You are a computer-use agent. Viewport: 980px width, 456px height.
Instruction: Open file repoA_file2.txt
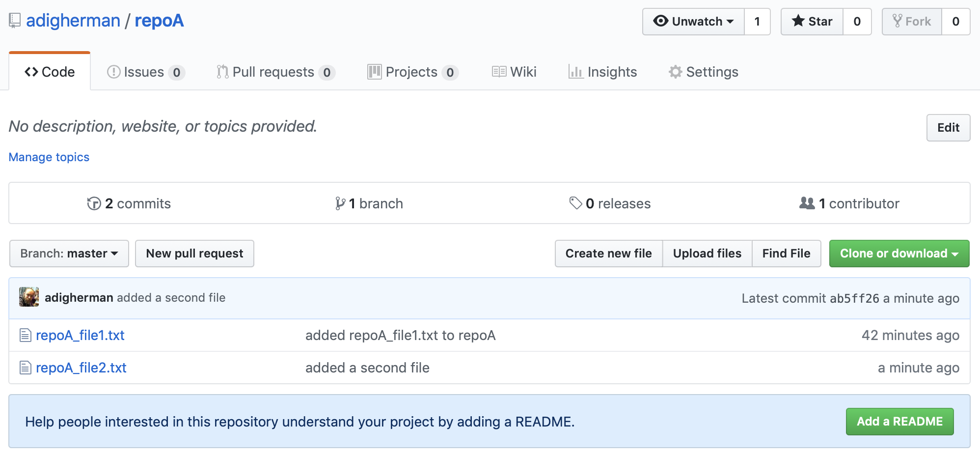click(x=81, y=368)
